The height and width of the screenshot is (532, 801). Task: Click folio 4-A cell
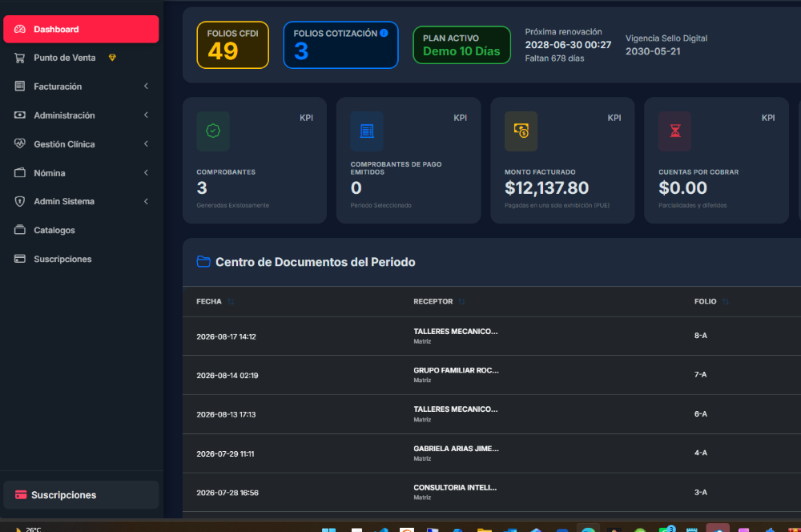pyautogui.click(x=700, y=453)
